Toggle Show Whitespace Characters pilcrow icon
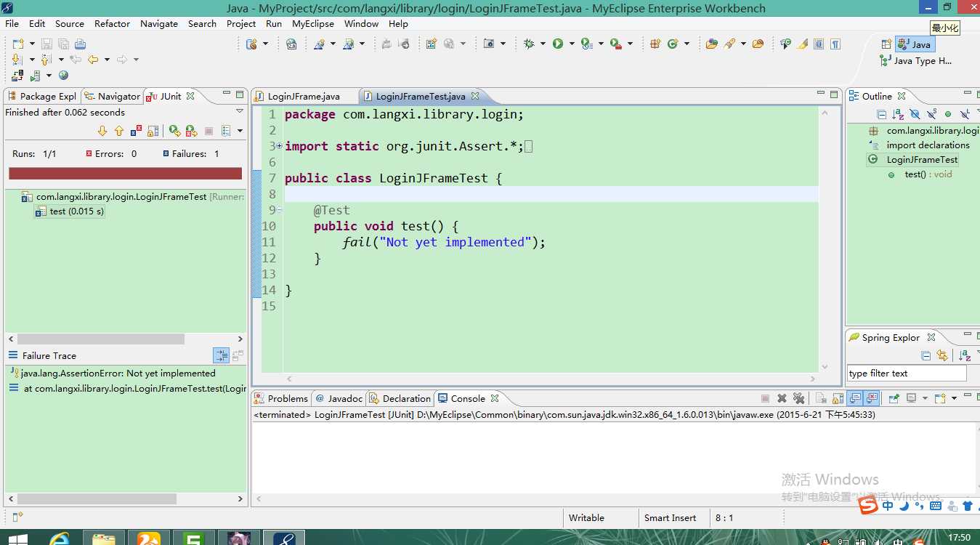 tap(835, 44)
